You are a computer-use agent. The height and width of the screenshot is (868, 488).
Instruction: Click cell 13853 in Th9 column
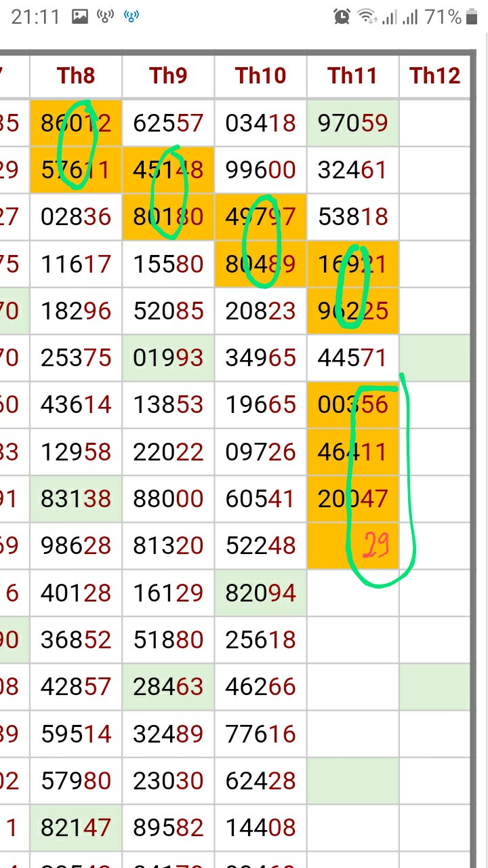pos(168,405)
